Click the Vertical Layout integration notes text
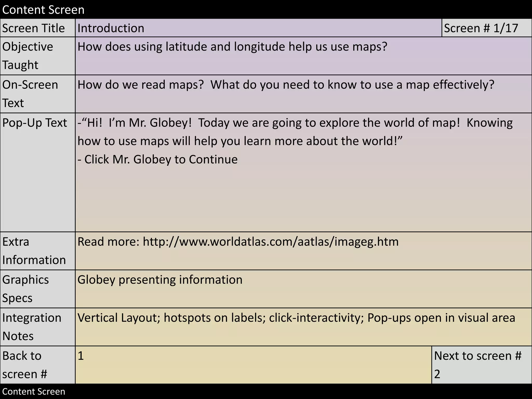The image size is (532, 399). click(296, 318)
